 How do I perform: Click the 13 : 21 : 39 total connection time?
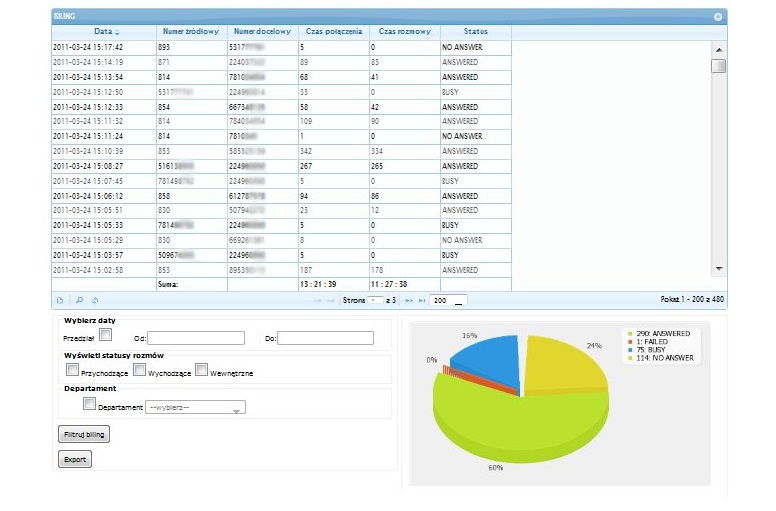click(318, 284)
